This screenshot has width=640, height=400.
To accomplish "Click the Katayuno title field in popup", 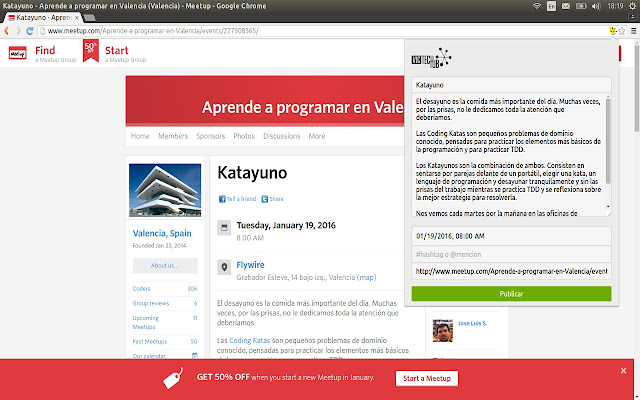I will pos(511,84).
